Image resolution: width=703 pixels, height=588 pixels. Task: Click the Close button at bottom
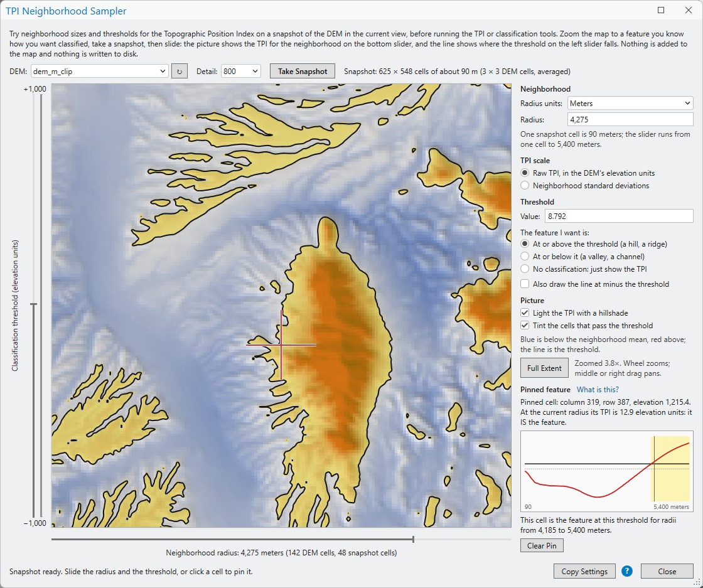tap(667, 571)
